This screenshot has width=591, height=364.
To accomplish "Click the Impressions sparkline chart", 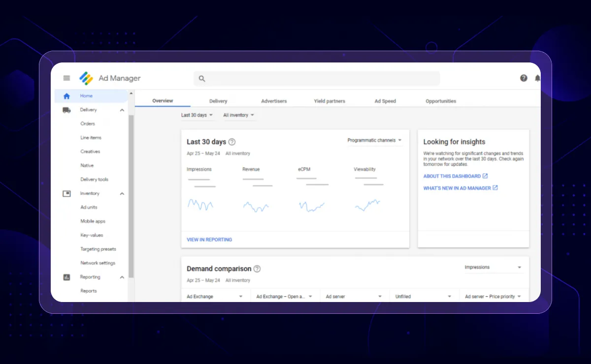I will [200, 205].
